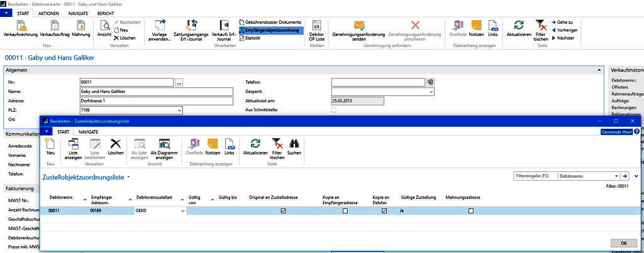The height and width of the screenshot is (253, 644).
Task: Click Neu icon in Zustellobjektzuordnungsliste window
Action: click(x=50, y=145)
